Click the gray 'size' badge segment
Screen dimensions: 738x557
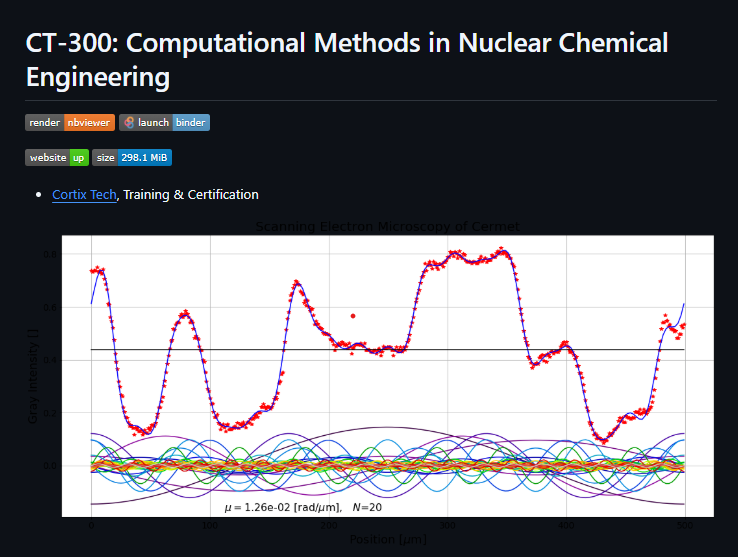point(105,158)
